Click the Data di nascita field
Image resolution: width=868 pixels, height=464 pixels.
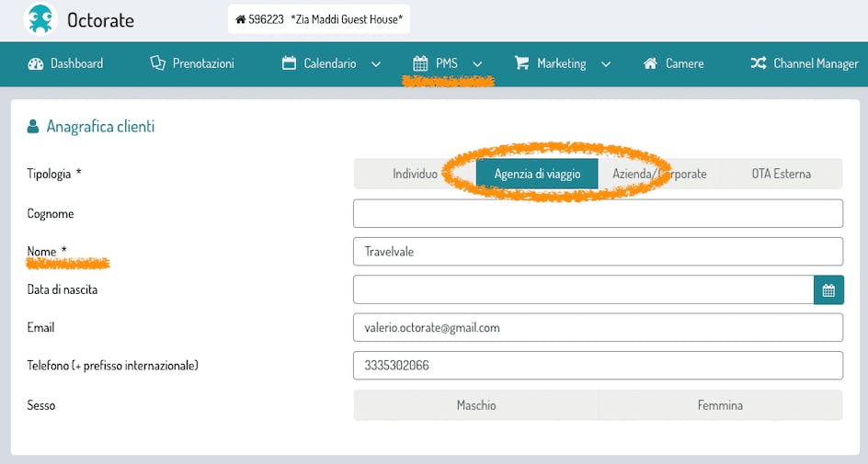[x=584, y=289]
